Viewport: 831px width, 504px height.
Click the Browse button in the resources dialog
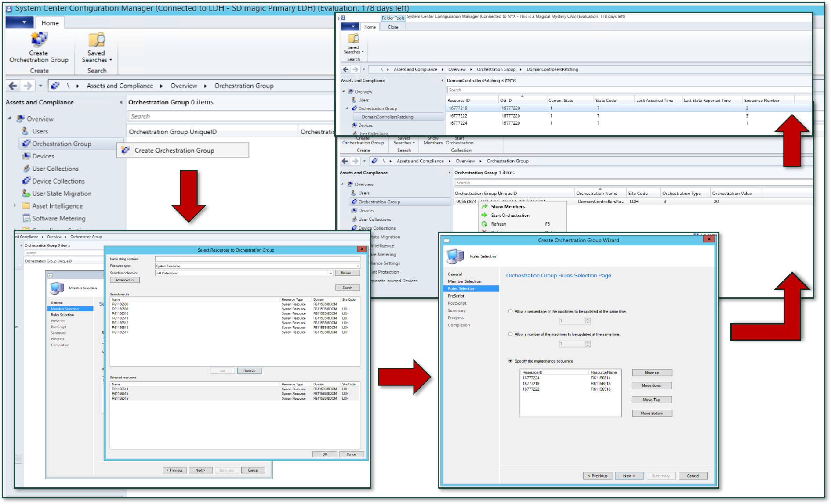click(x=347, y=273)
